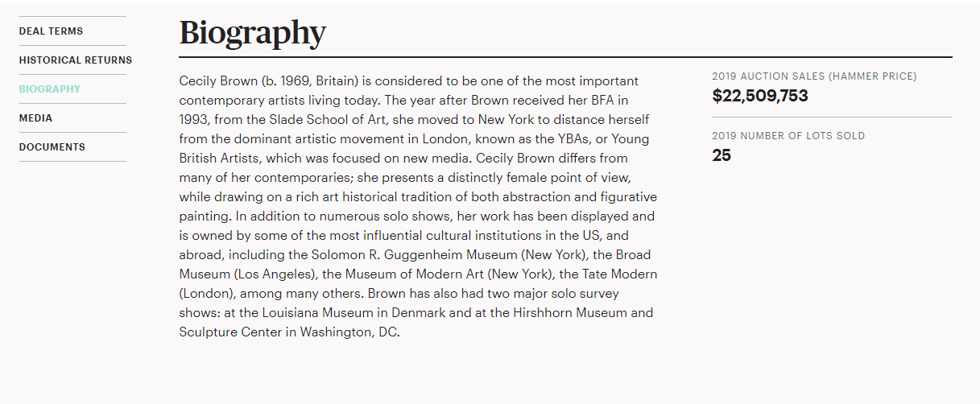The image size is (980, 404).
Task: Click the large Biography page heading
Action: (x=252, y=33)
